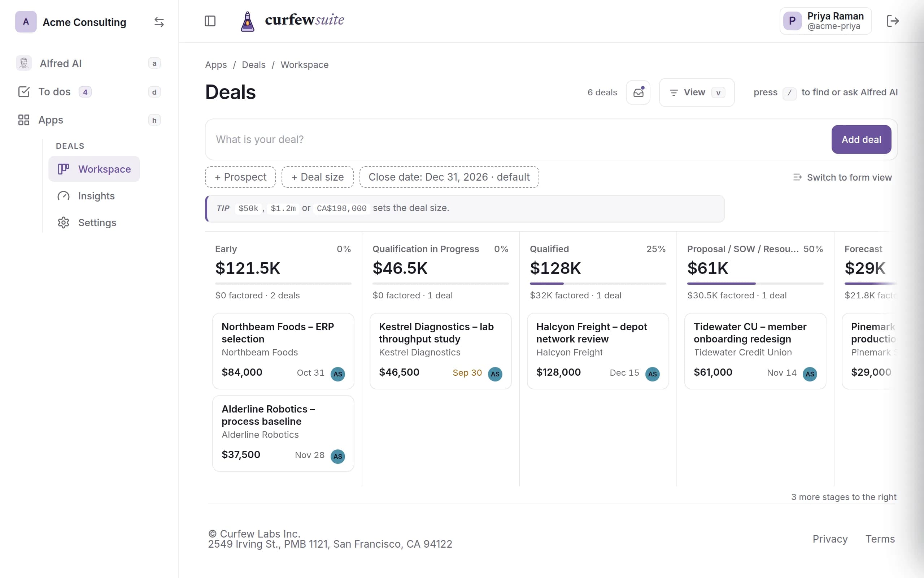Click the Add deal button
The height and width of the screenshot is (578, 924).
[861, 139]
